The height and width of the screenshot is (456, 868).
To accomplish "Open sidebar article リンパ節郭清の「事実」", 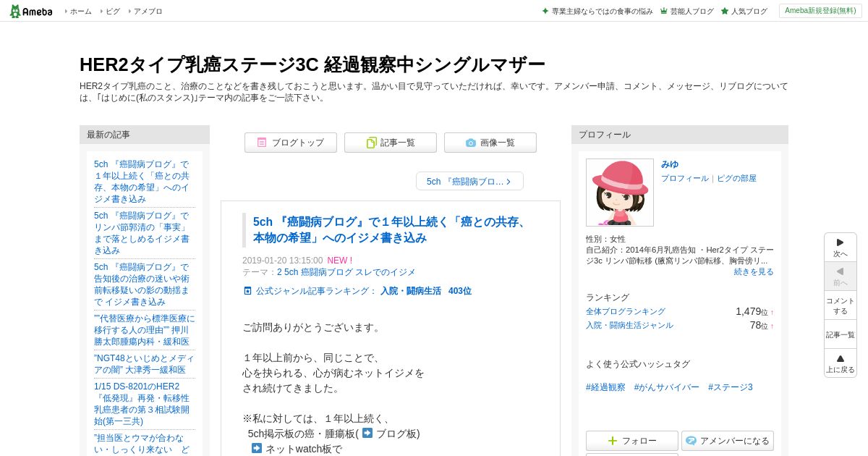I will click(x=142, y=233).
